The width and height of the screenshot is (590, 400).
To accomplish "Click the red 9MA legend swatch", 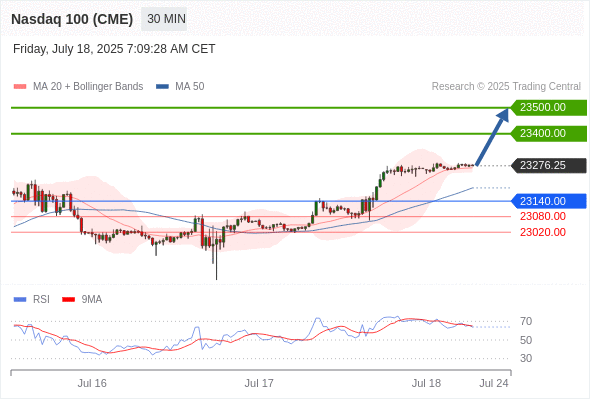I will click(68, 300).
